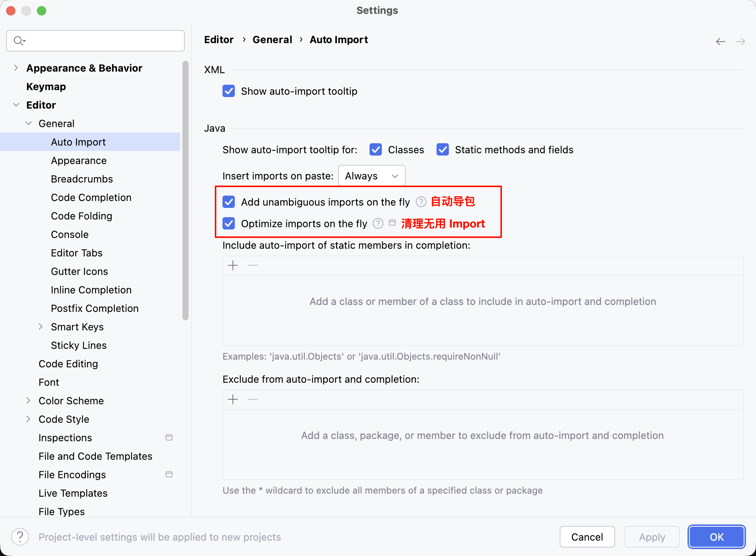Viewport: 756px width, 556px height.
Task: Click the plus icon under Exclude list
Action: (233, 399)
